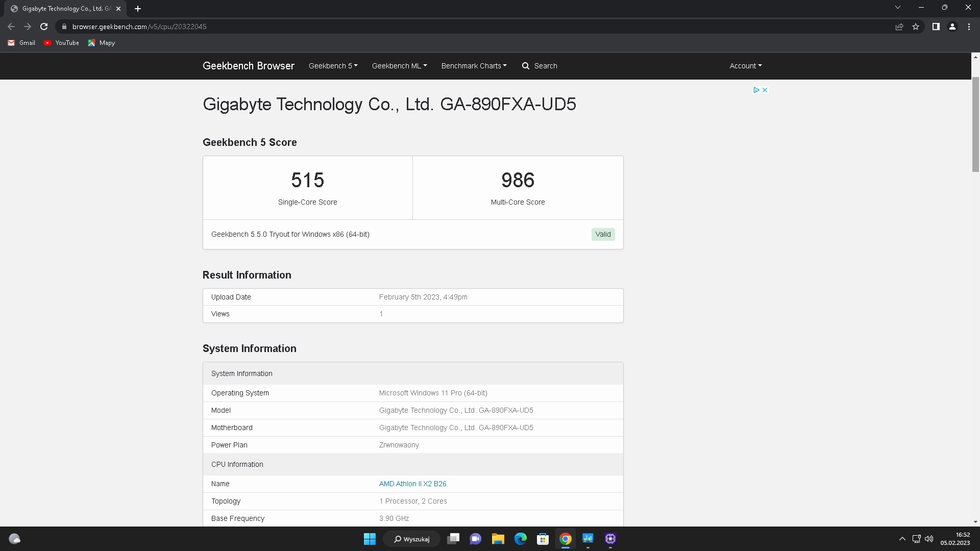Click the Power Plan value Zrwnowaony
This screenshot has width=980, height=551.
tap(399, 445)
